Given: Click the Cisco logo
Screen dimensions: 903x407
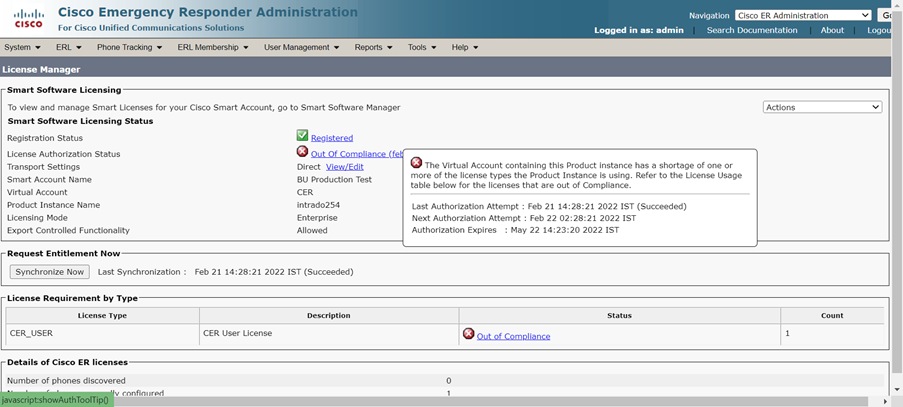Looking at the screenshot, I should pyautogui.click(x=29, y=18).
